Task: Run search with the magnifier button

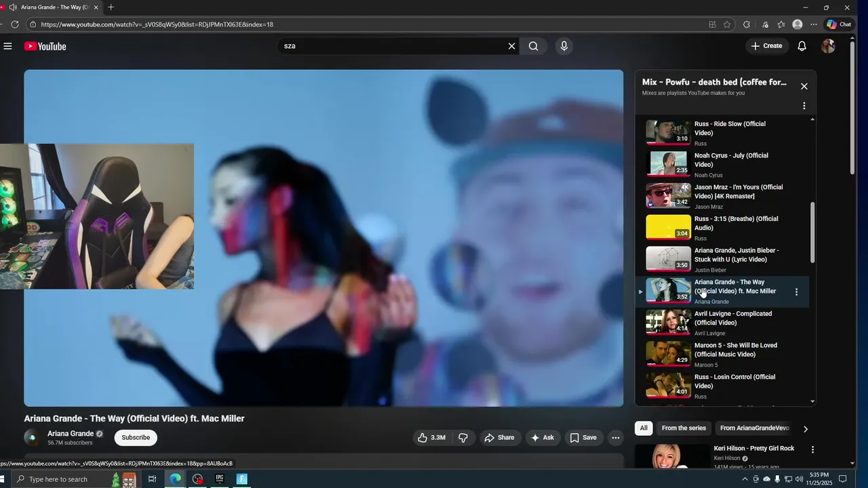Action: click(x=534, y=46)
